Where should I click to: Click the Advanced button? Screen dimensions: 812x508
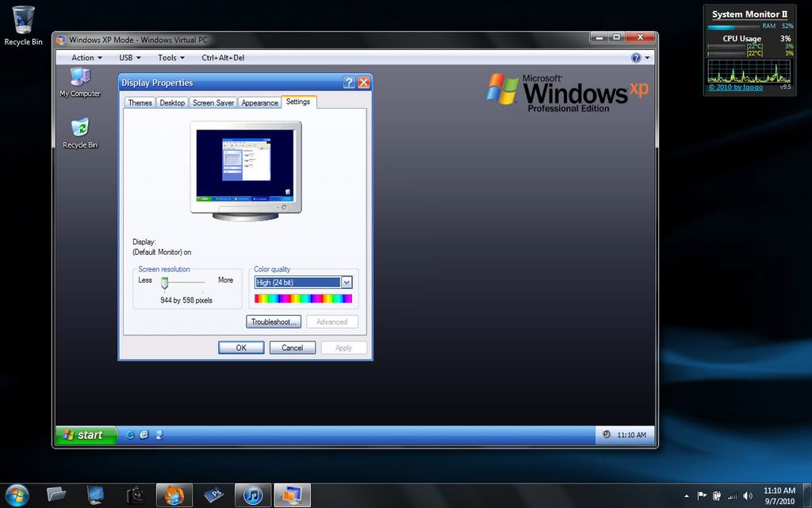(332, 322)
